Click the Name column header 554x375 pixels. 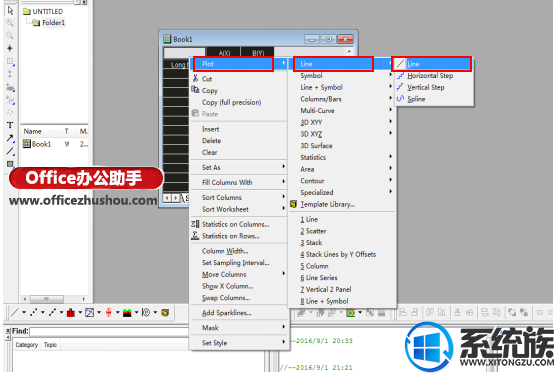[x=40, y=131]
